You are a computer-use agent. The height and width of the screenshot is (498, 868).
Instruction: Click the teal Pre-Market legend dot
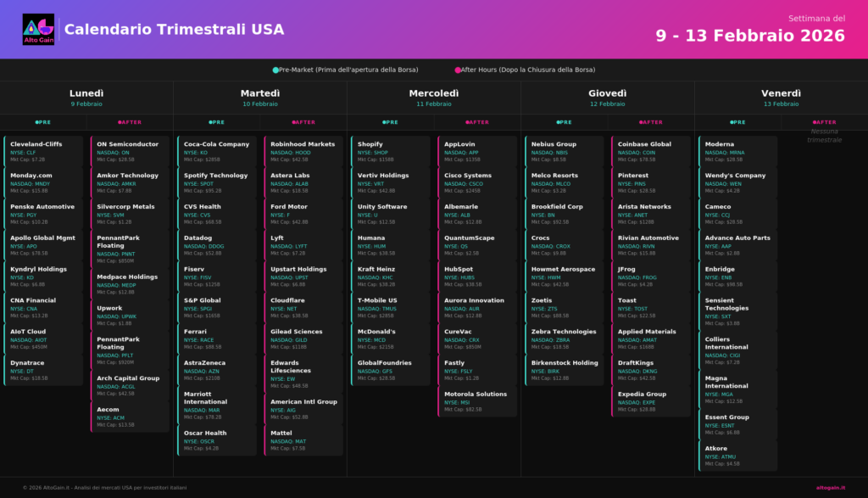(275, 70)
